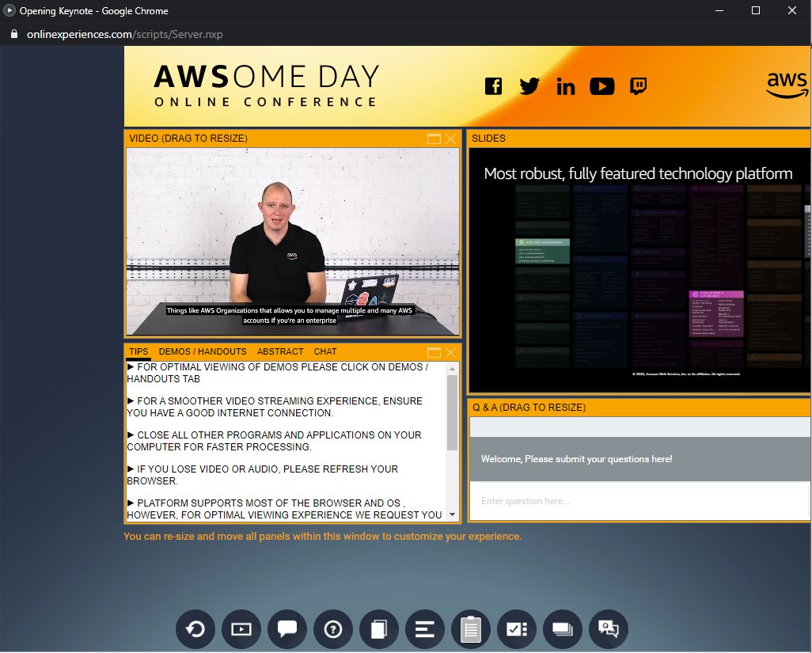812x653 pixels.
Task: Select the highlighted clipboard notes icon
Action: 470,629
